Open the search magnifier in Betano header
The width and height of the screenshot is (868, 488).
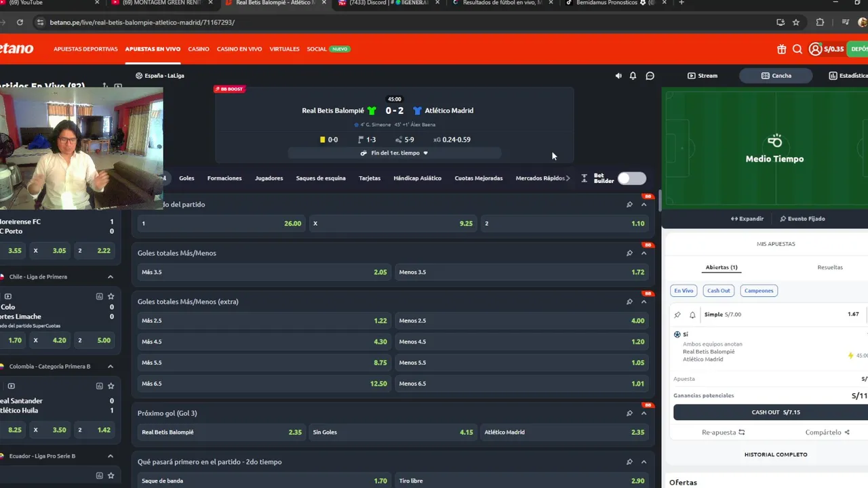[x=797, y=49]
